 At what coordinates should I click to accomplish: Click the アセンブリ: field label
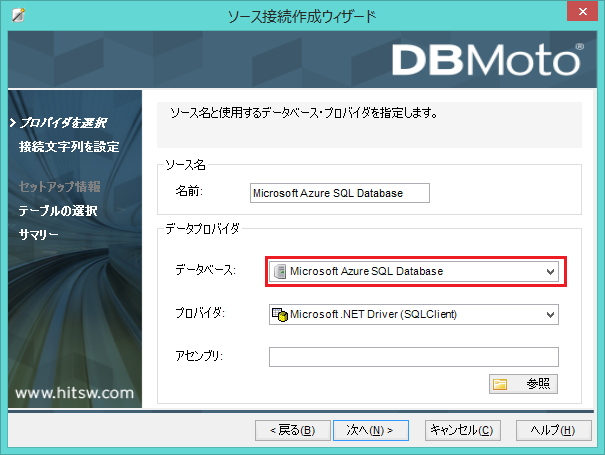(199, 355)
